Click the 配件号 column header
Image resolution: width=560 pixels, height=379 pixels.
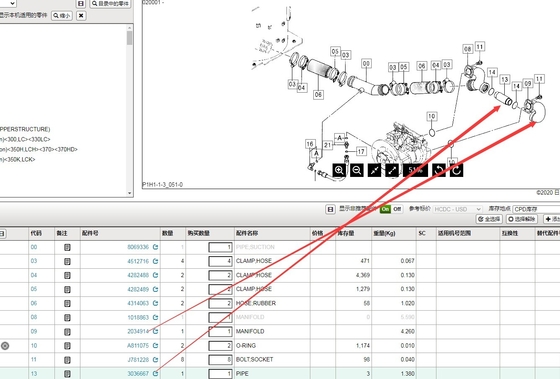[x=90, y=233]
